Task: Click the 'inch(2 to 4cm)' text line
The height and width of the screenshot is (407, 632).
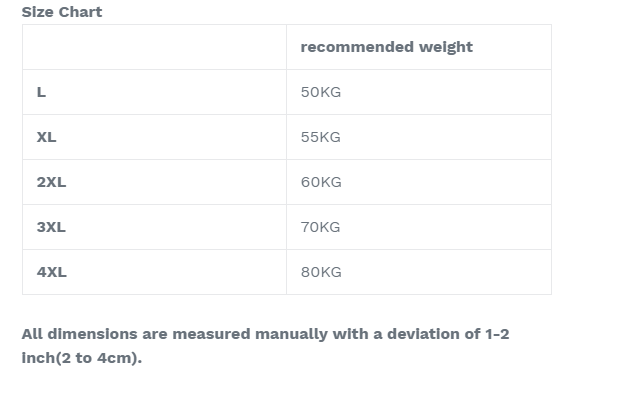Action: (x=82, y=358)
